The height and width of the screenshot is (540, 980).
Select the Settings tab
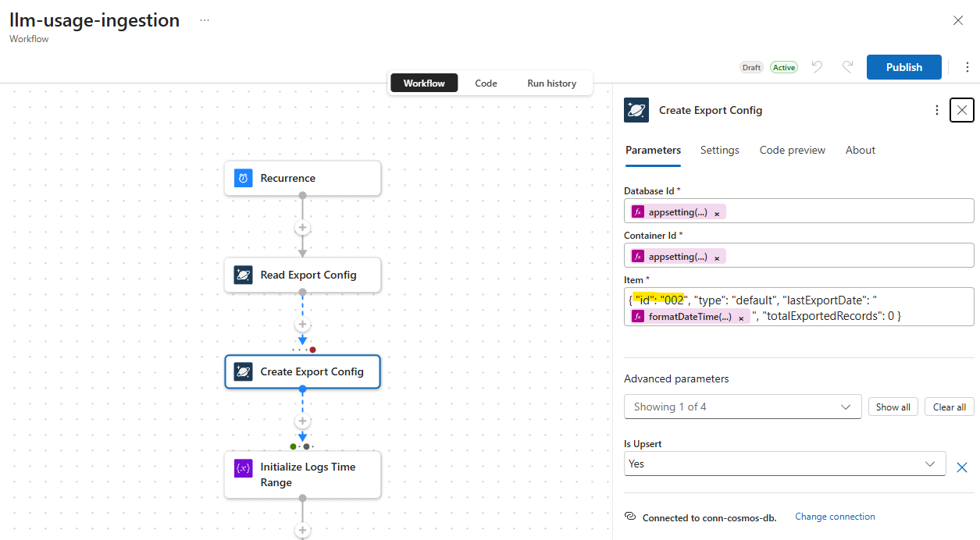[720, 150]
